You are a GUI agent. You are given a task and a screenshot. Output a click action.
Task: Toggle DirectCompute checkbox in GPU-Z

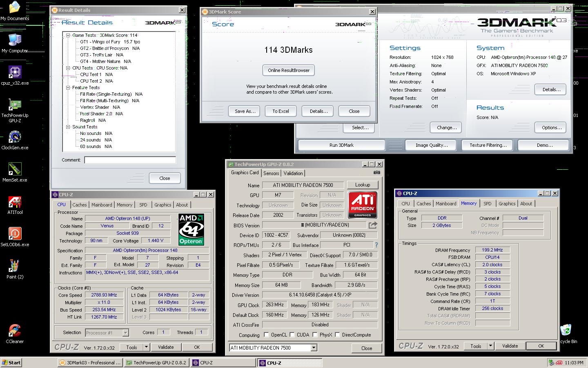[337, 334]
